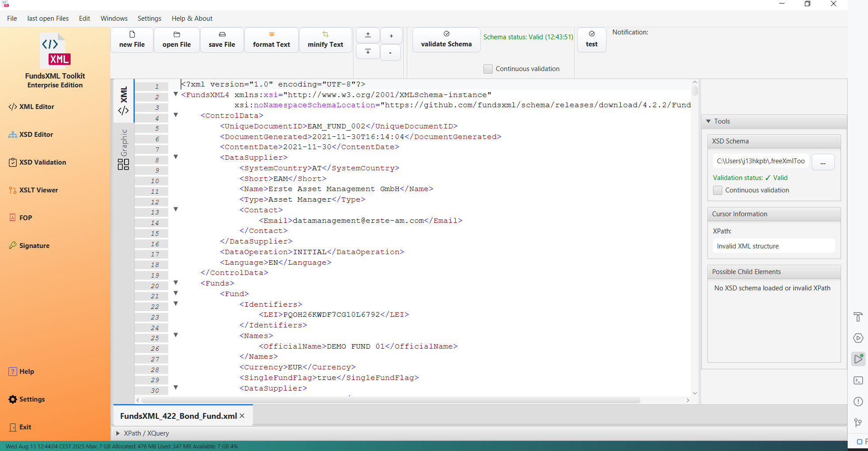Screen dimensions: 868x451
Task: Switch to the XML vertical tab
Action: click(124, 101)
